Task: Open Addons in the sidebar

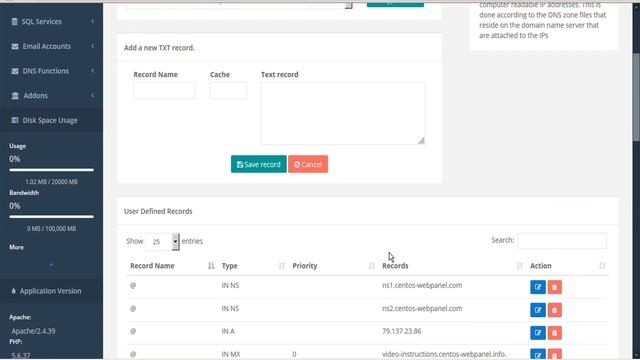Action: tap(51, 96)
